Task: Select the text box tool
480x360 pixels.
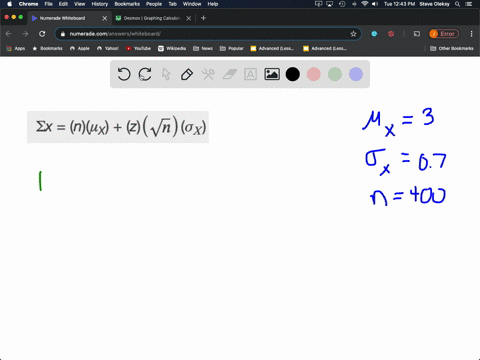Action: (250, 74)
